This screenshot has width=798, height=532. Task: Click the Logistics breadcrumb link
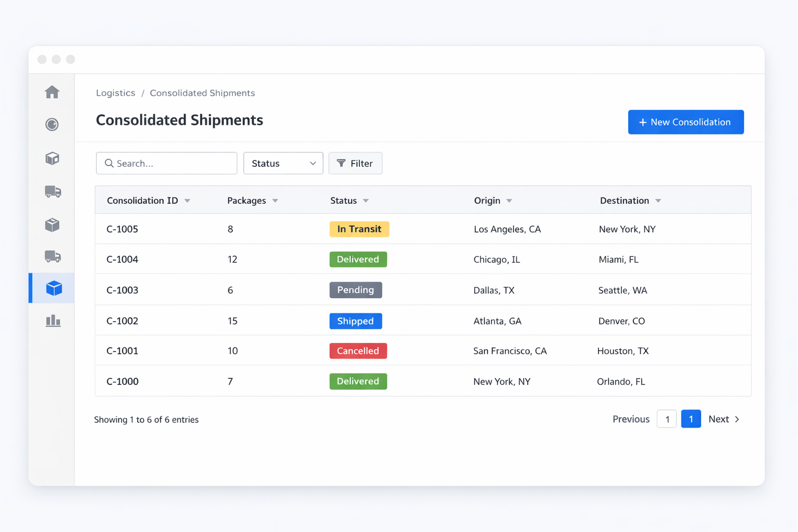[115, 93]
